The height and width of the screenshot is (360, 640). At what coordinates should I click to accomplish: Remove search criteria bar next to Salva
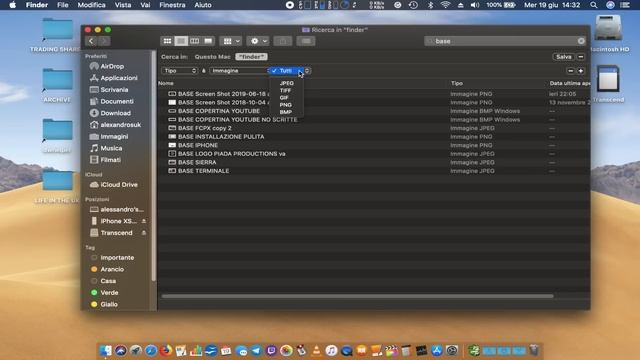[581, 57]
